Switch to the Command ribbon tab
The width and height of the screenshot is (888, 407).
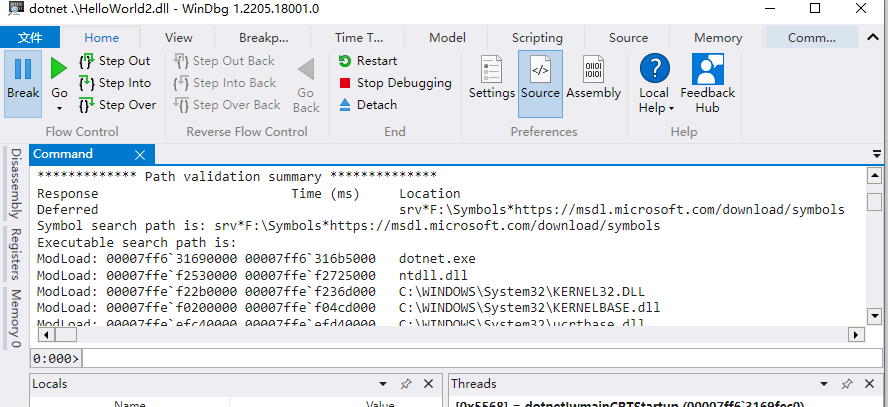[x=812, y=38]
